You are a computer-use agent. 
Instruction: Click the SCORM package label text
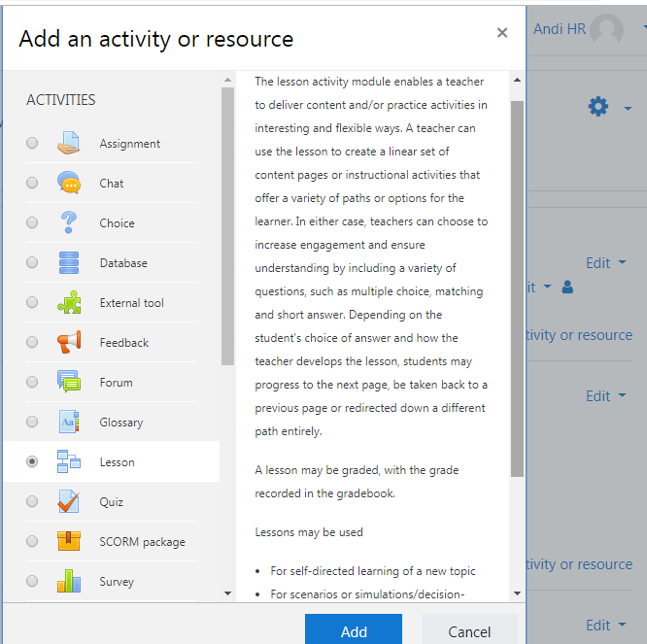point(142,542)
